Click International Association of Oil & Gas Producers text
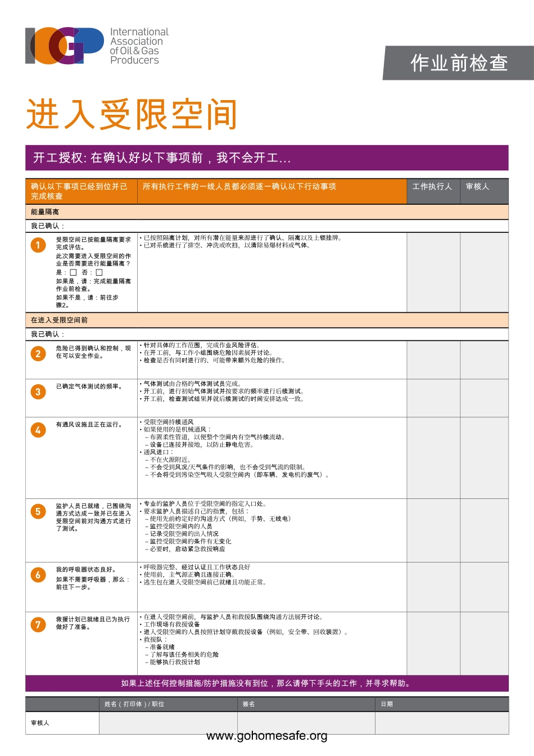The height and width of the screenshot is (756, 534). 139,46
